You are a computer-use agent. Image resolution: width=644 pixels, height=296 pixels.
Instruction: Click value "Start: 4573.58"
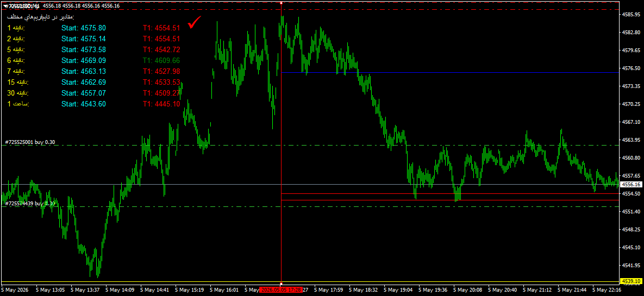point(84,49)
